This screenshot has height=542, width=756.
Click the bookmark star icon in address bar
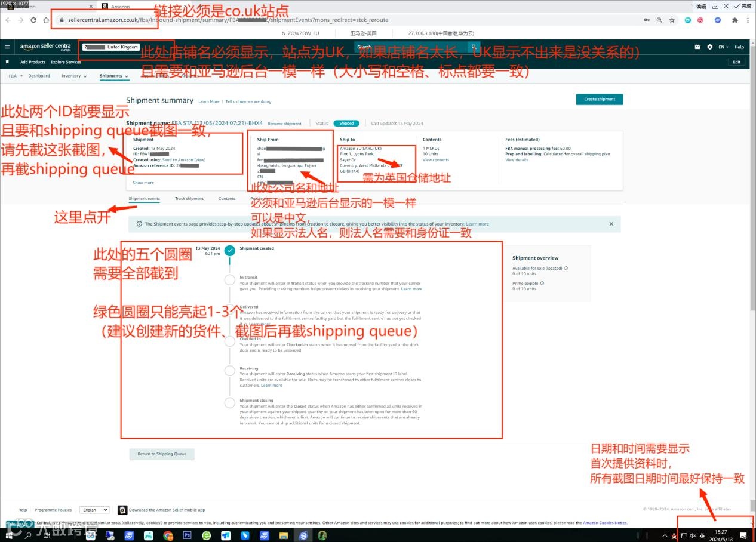tap(672, 20)
